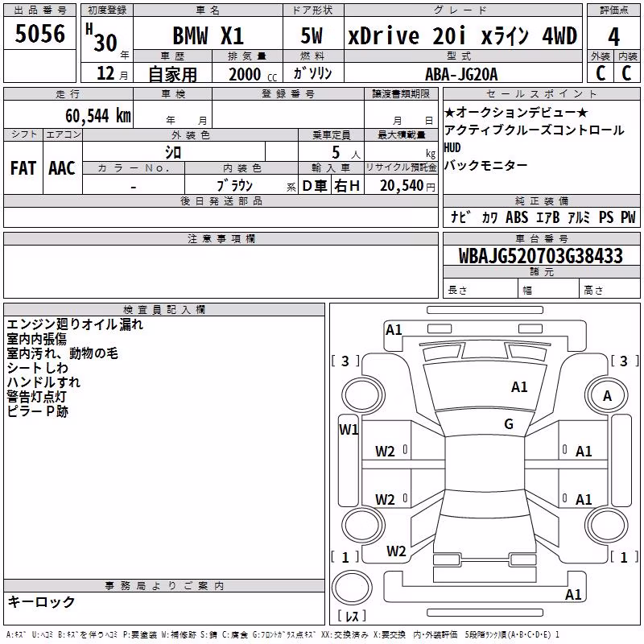644x644 pixels.
Task: Select W1 mark on side sill
Action: [x=349, y=430]
